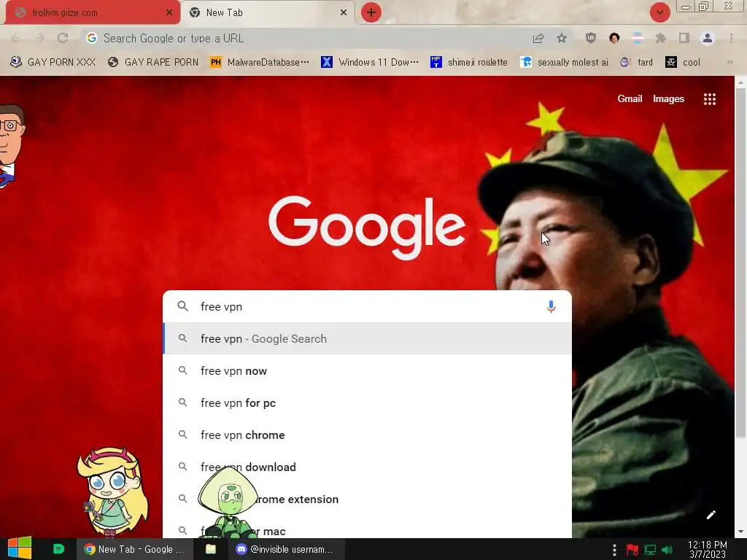Open the clock showing 12:18 PM

click(708, 550)
